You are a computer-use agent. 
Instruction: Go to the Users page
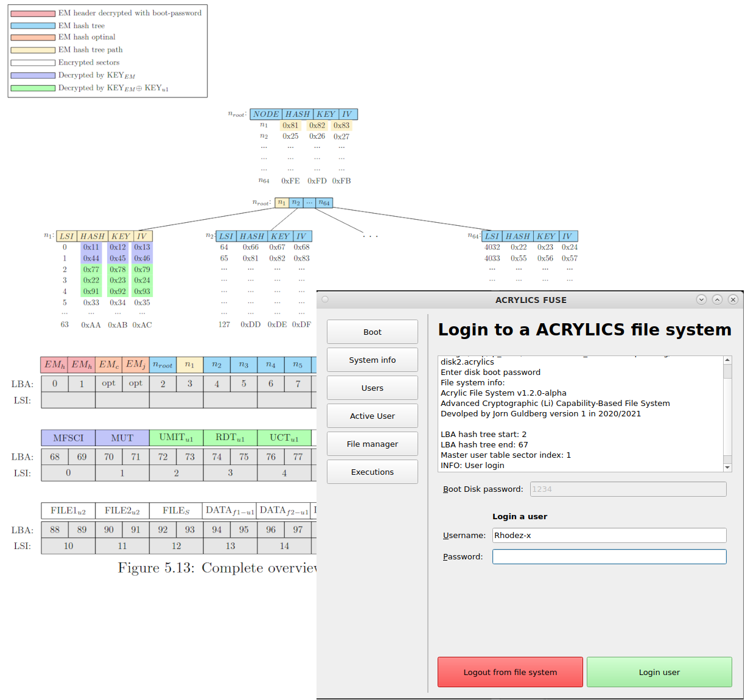point(372,388)
